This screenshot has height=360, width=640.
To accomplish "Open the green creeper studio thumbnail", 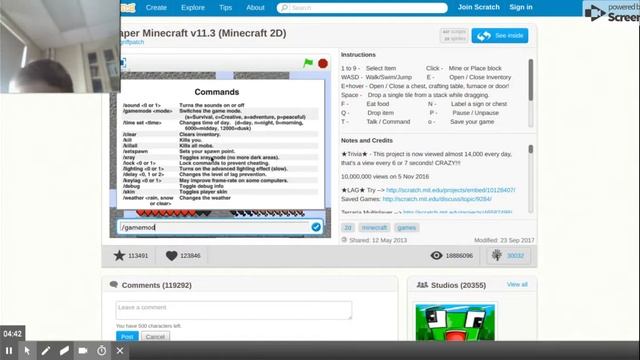I will 455,322.
